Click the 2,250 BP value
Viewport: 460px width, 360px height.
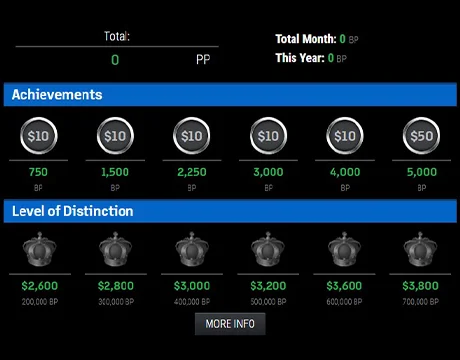click(x=192, y=172)
